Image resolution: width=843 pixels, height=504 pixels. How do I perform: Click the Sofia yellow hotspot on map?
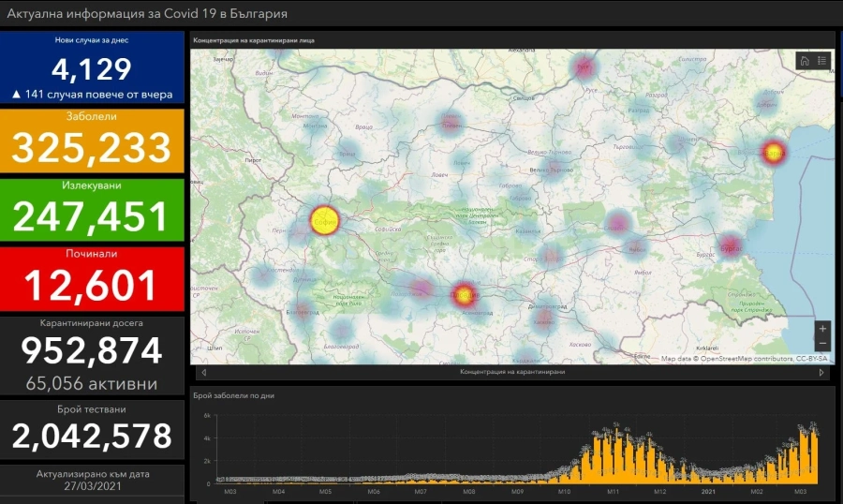point(325,220)
